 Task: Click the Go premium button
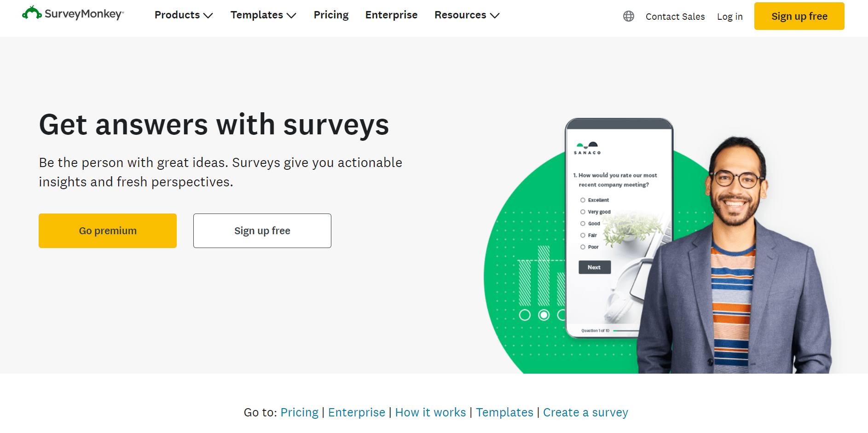pos(107,231)
